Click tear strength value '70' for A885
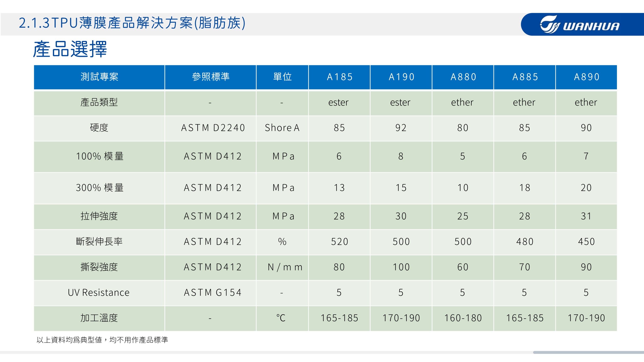Image resolution: width=644 pixels, height=362 pixels. click(x=524, y=267)
